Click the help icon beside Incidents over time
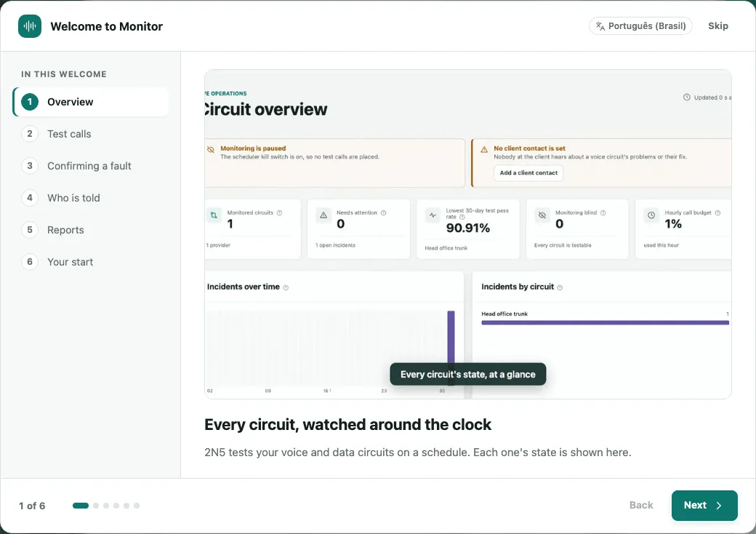756x534 pixels. click(286, 287)
